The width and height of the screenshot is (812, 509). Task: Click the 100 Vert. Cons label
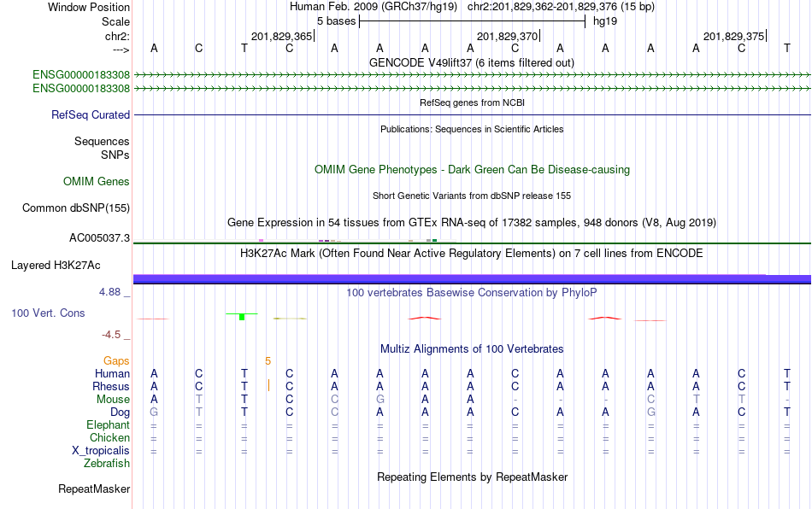click(x=48, y=313)
